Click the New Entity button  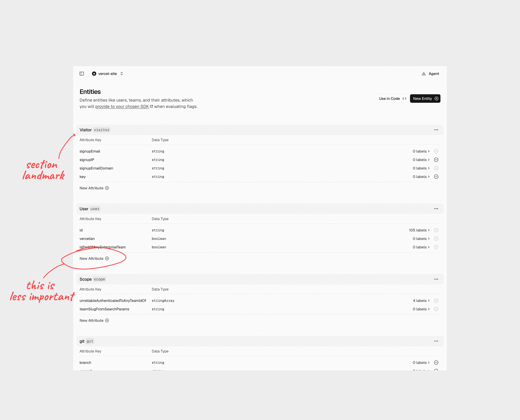point(425,98)
